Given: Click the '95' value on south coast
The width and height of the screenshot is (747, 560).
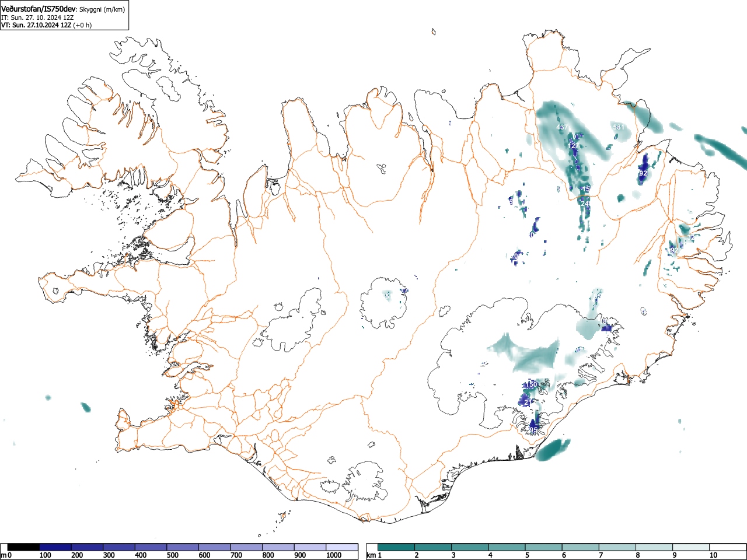Looking at the screenshot, I should pyautogui.click(x=533, y=430).
